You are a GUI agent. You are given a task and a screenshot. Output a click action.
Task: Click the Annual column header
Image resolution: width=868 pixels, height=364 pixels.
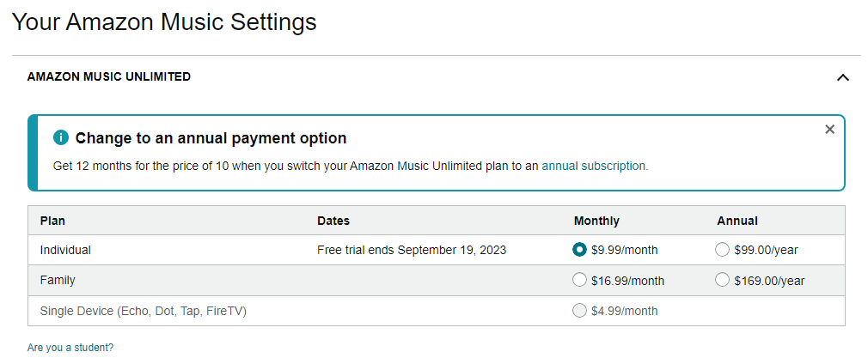click(737, 221)
